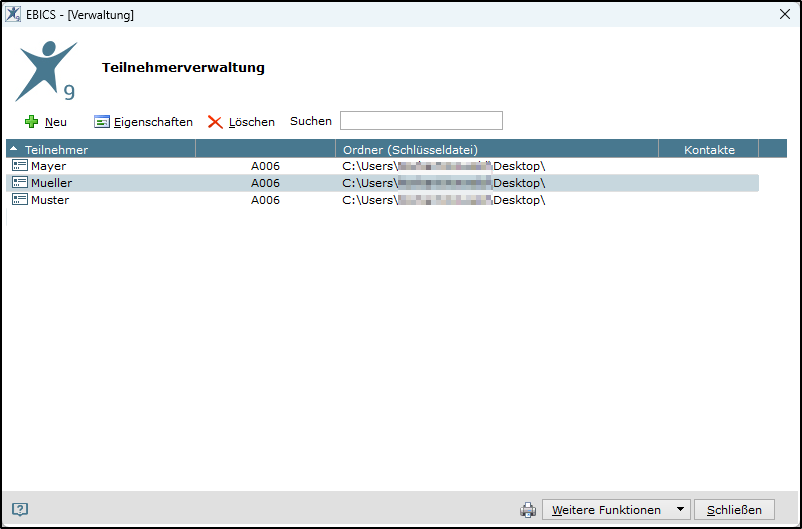Click the Mueller row participant icon
This screenshot has width=802, height=529.
click(x=20, y=182)
